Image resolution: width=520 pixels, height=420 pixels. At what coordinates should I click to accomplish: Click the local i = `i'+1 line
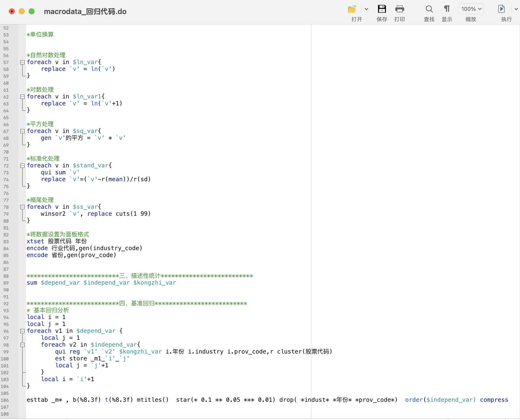(68, 379)
